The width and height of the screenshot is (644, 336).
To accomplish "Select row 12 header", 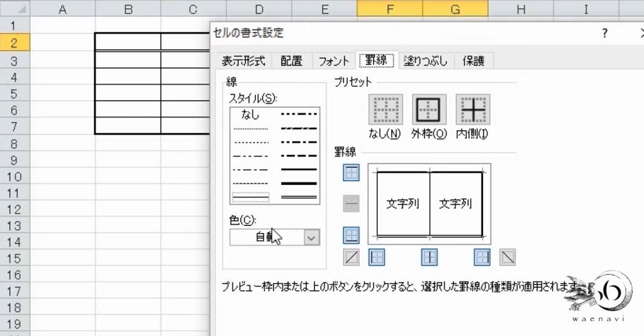I will point(15,210).
